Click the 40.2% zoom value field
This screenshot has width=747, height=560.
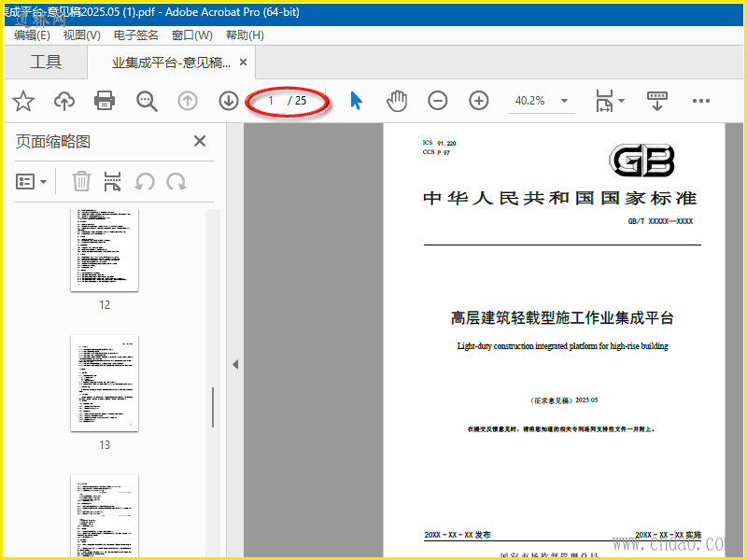(529, 101)
